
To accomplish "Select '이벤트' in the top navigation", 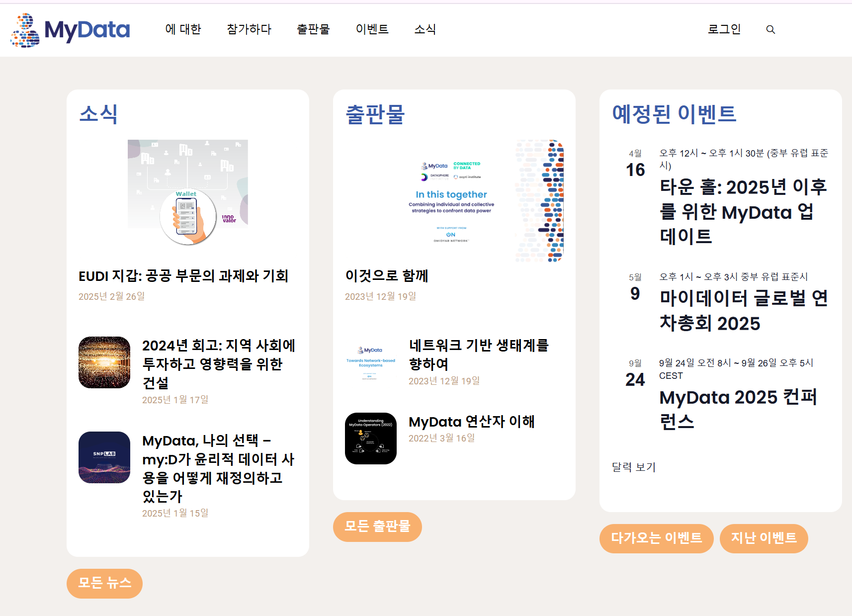I will [x=372, y=29].
